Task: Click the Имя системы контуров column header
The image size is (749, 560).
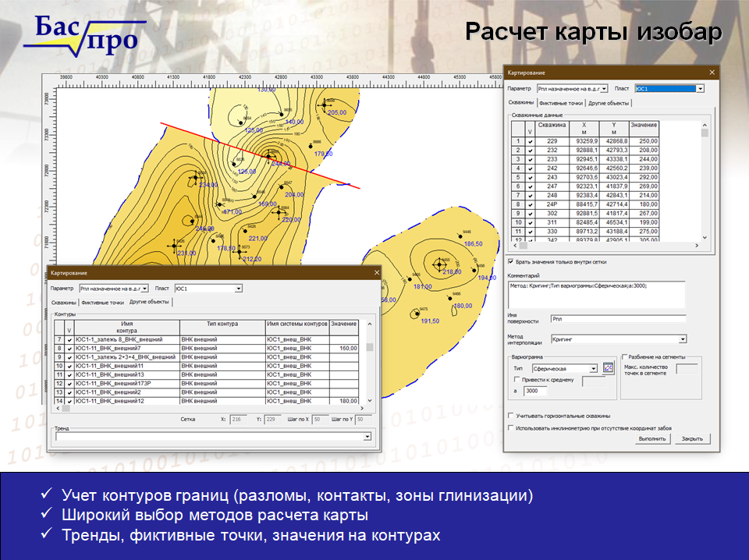Action: [x=297, y=328]
